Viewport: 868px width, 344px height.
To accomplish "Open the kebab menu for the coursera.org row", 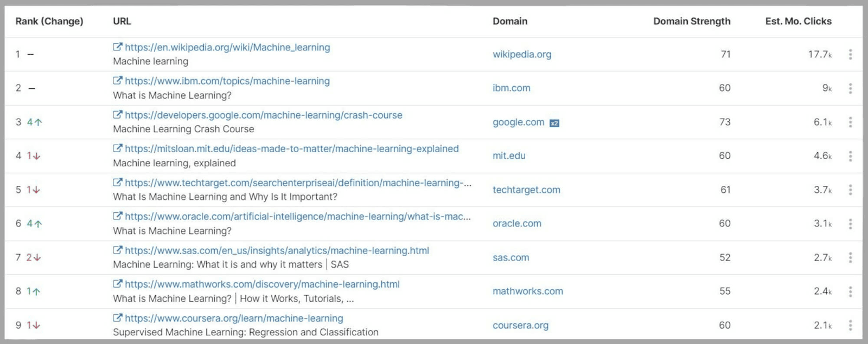I will pos(851,325).
